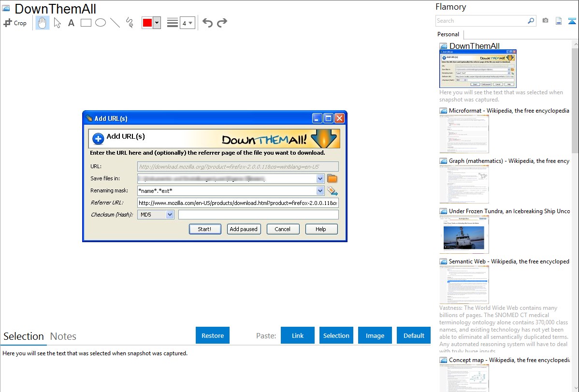This screenshot has width=579, height=392.
Task: Click the orange browse folder icon
Action: coord(332,178)
